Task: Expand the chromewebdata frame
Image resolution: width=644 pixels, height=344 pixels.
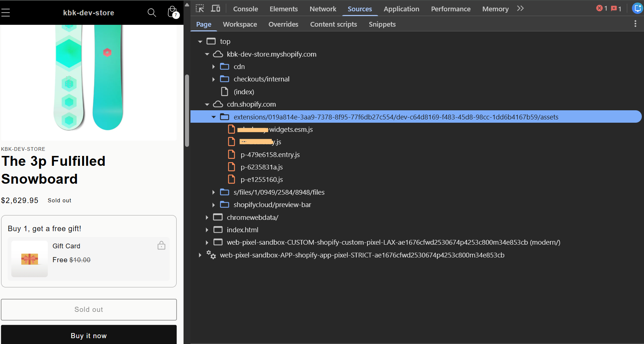Action: tap(207, 218)
